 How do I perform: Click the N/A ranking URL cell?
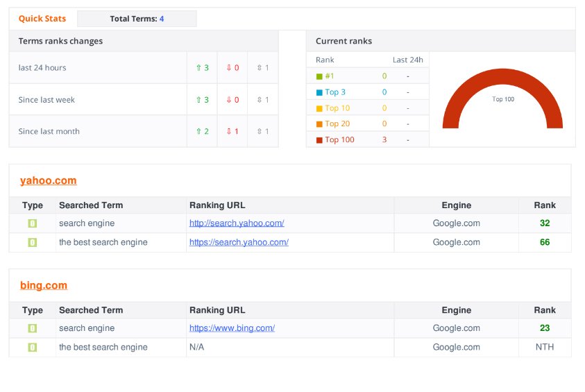196,347
